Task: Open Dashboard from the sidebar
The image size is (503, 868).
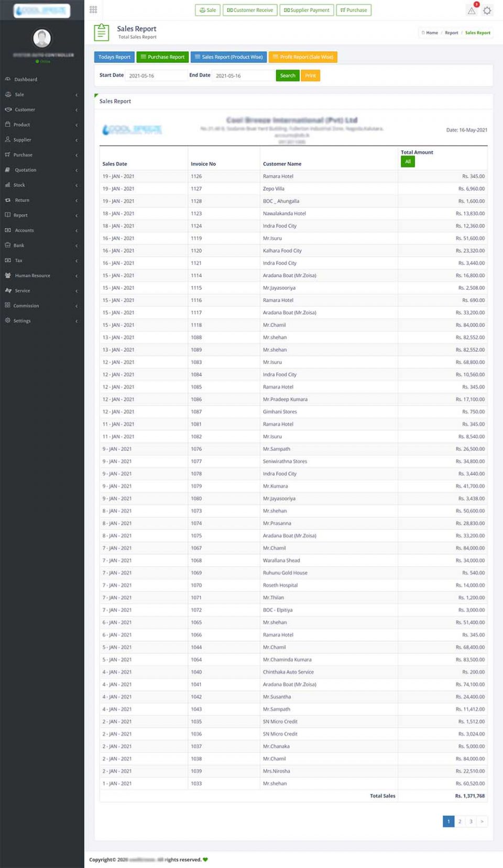Action: (26, 80)
